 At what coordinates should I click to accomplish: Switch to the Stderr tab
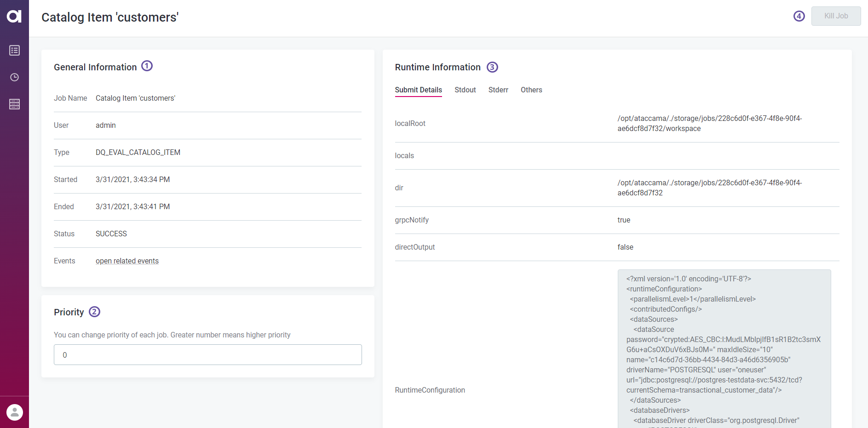pos(498,90)
